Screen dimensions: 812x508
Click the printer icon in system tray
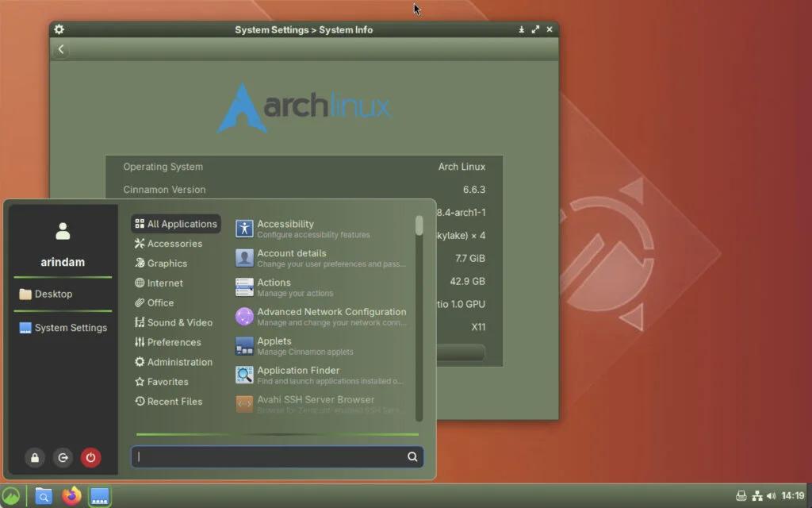point(741,494)
